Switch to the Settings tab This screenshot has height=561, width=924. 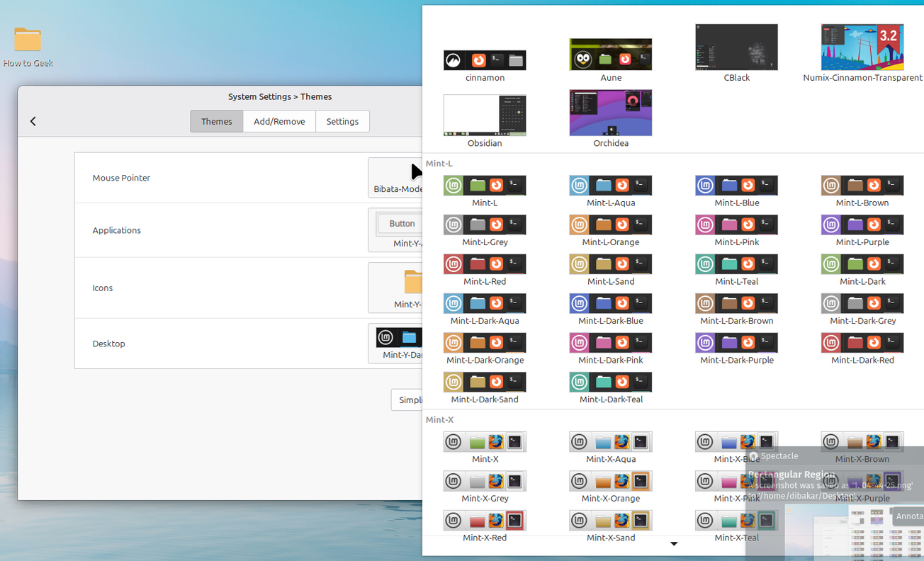(x=342, y=121)
